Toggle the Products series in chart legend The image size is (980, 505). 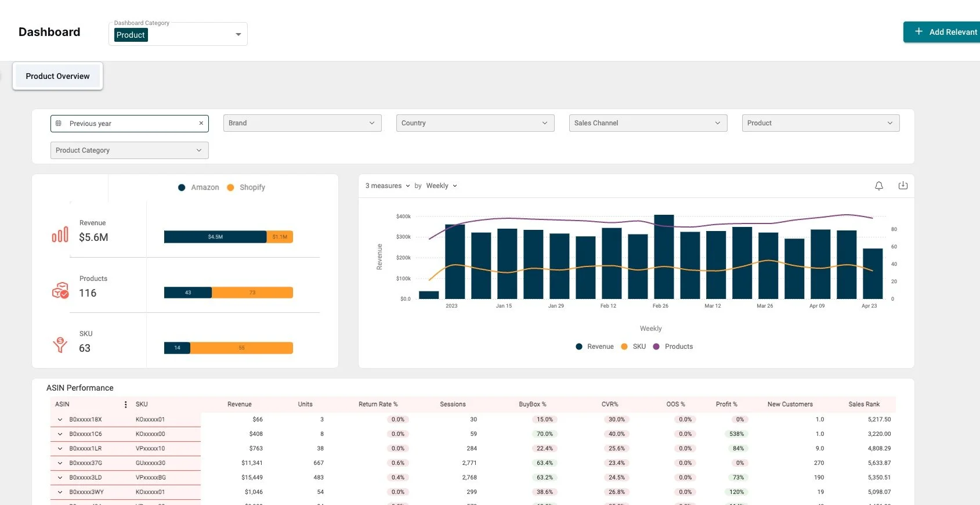point(673,347)
